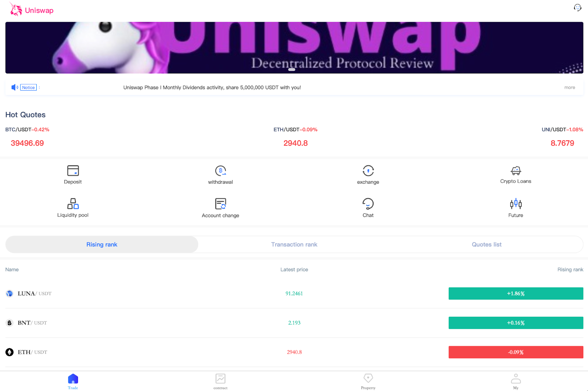Open the exchange swap icon
This screenshot has width=588, height=391.
point(368,171)
